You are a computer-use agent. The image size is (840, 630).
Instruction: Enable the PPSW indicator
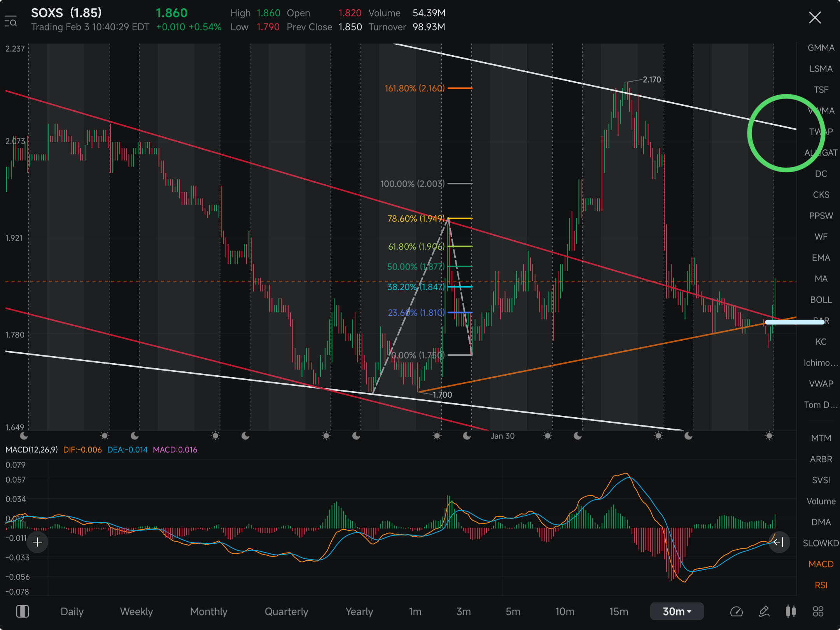click(821, 216)
